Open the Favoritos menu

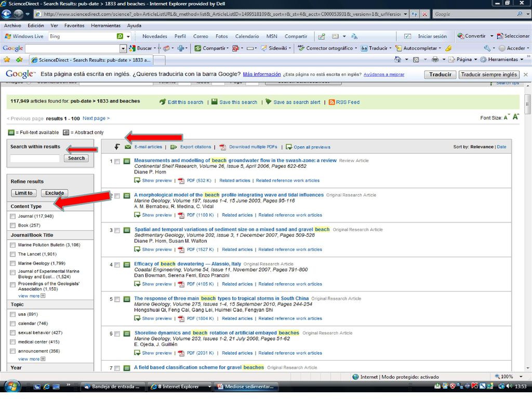coord(74,25)
